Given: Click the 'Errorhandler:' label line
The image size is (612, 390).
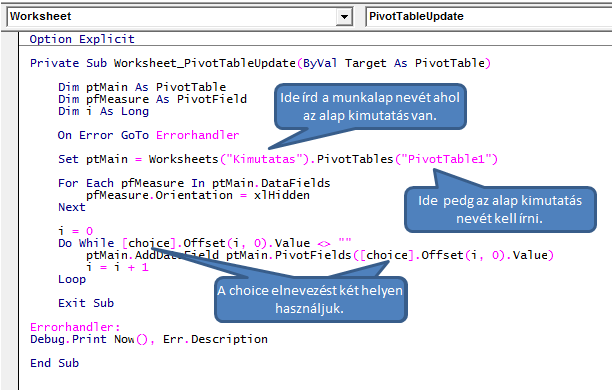Looking at the screenshot, I should 75,327.
